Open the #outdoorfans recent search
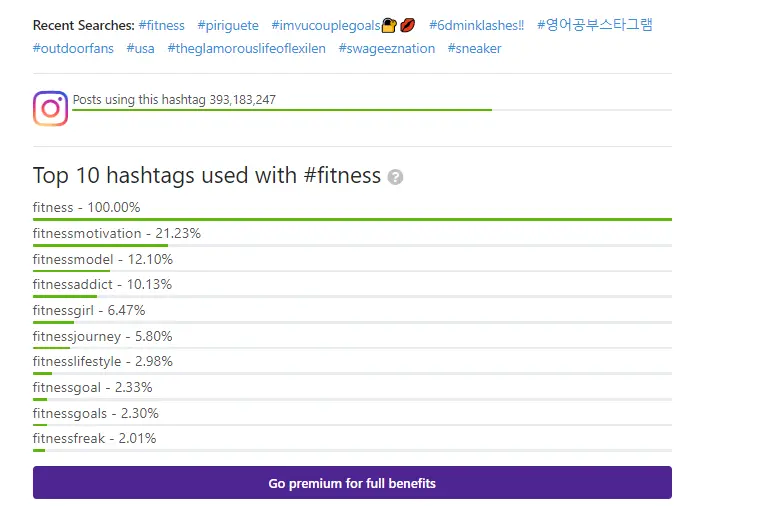This screenshot has width=765, height=527. point(73,48)
